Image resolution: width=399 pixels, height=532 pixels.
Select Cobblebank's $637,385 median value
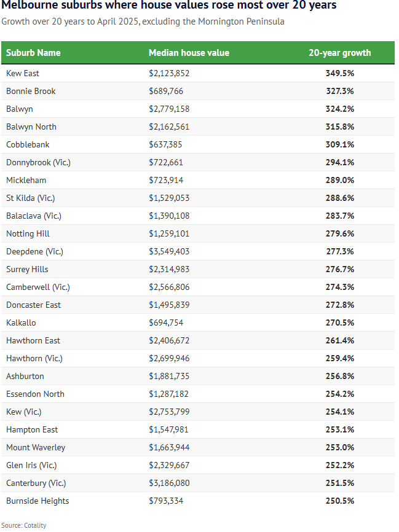coord(166,144)
